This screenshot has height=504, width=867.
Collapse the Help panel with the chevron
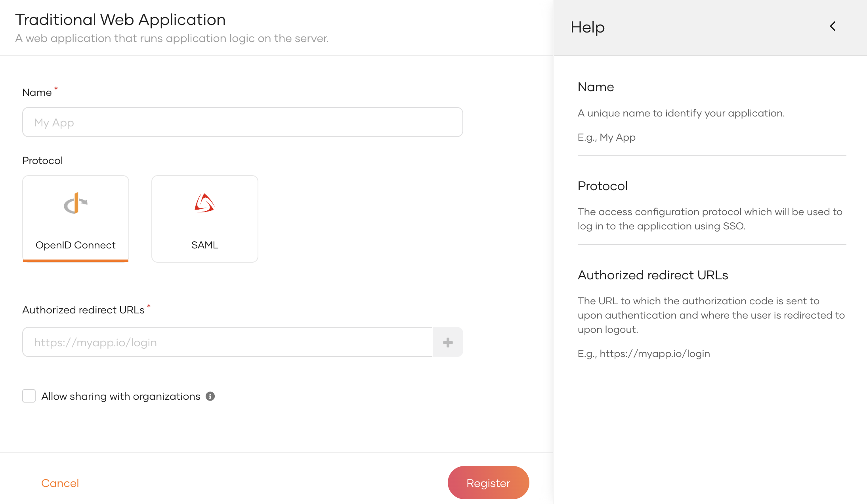click(833, 27)
